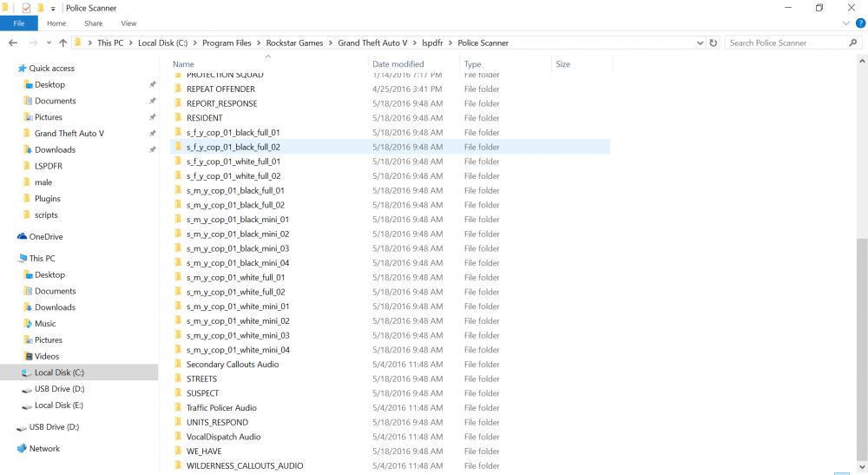Click the s_f_y_cop_01_black_full_01 folder icon

(178, 132)
